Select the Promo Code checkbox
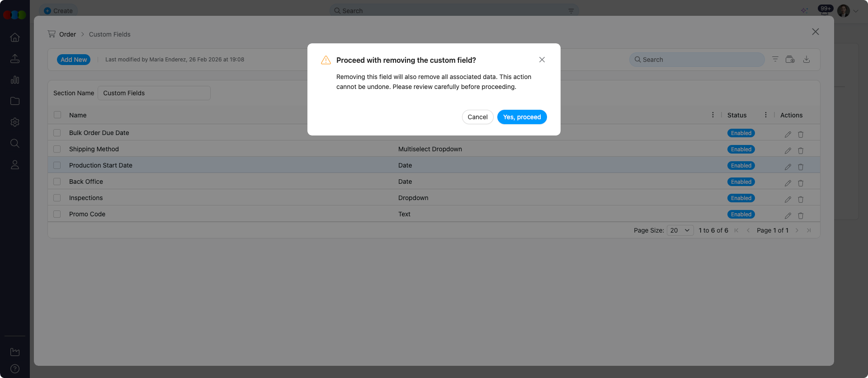Screen dimensions: 868x378 click(x=57, y=214)
